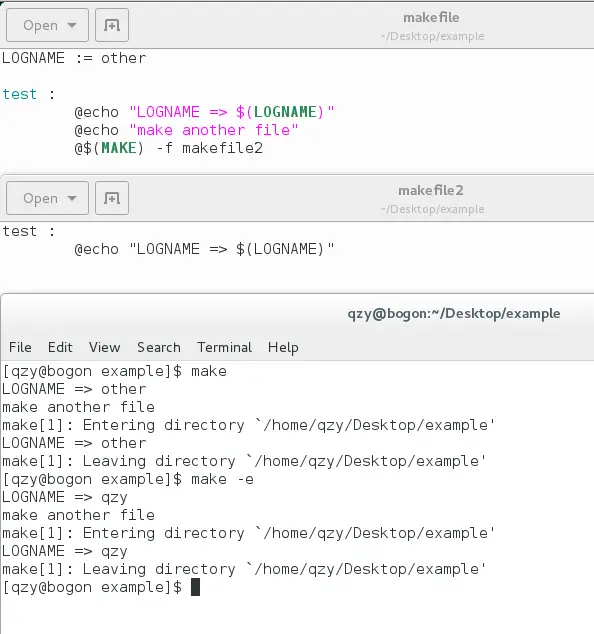The image size is (594, 634).
Task: Open the Open dropdown in makefile editor
Action: pos(47,25)
